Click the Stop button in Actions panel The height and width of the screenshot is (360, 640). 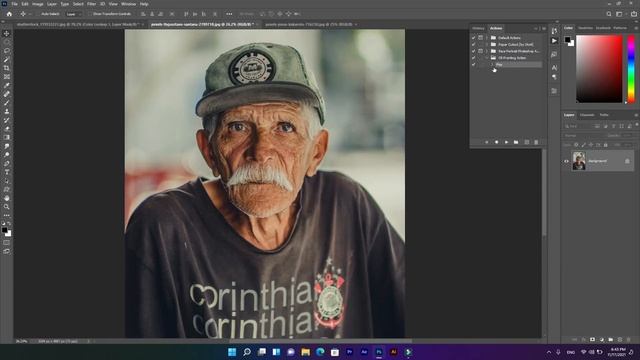(x=487, y=142)
